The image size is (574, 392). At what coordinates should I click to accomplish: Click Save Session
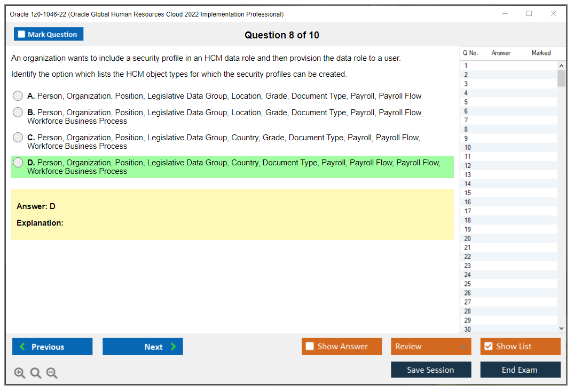[x=431, y=370]
